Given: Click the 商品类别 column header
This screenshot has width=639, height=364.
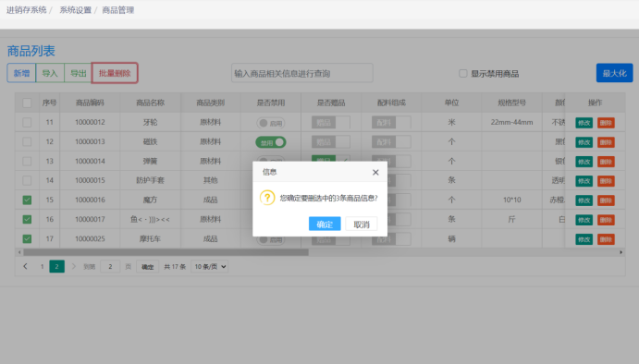Looking at the screenshot, I should click(x=210, y=103).
